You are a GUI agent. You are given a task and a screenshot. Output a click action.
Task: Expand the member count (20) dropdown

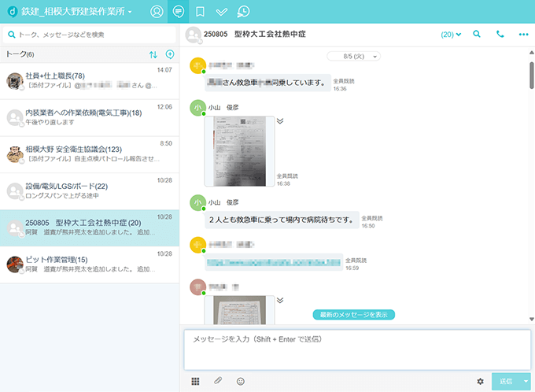[x=452, y=35]
